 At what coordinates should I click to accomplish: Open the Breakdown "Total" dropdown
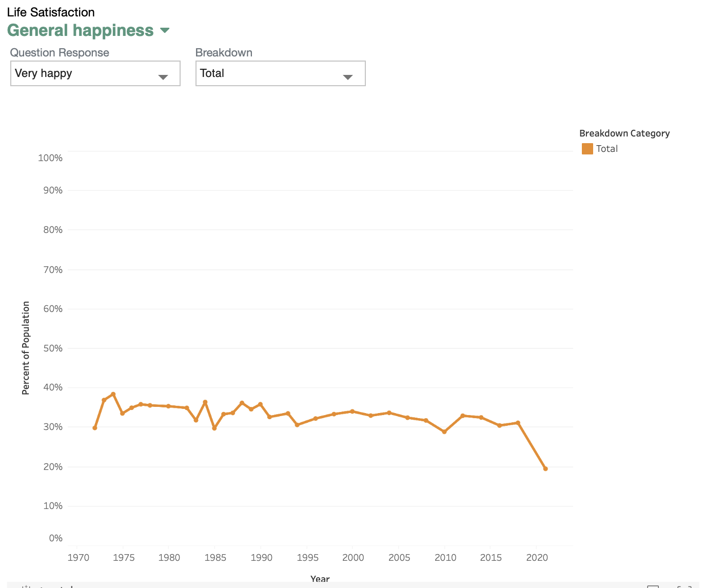[x=280, y=73]
